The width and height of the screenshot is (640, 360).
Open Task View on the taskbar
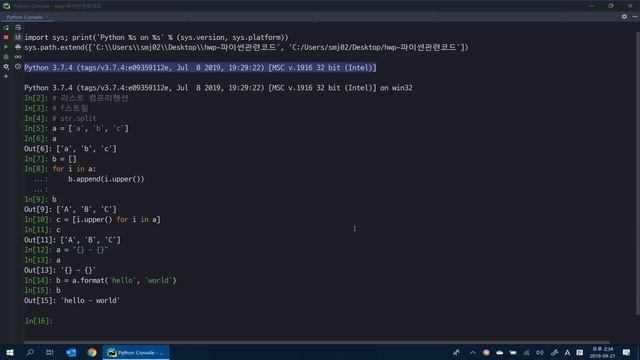point(50,352)
